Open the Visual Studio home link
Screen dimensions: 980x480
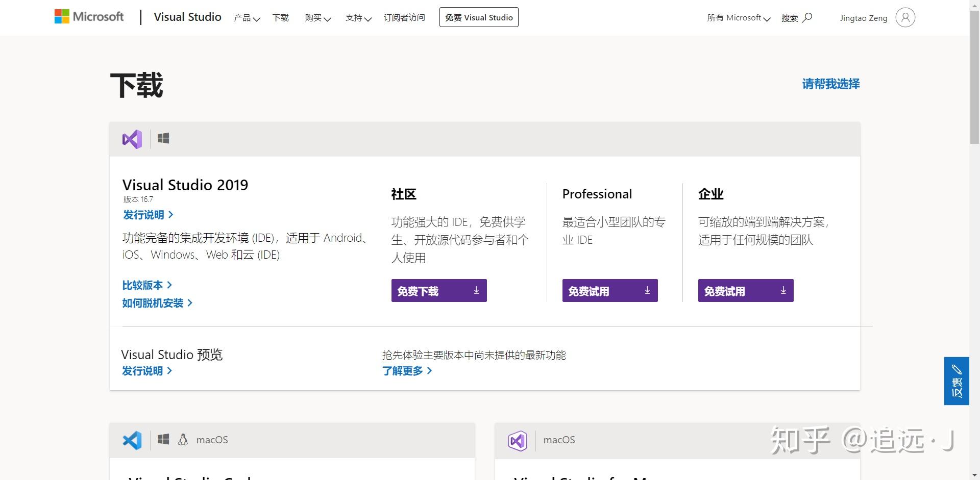(187, 17)
